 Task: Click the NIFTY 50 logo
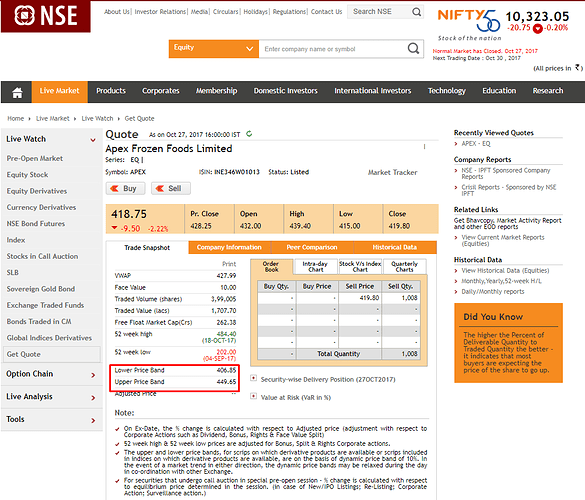click(x=469, y=20)
